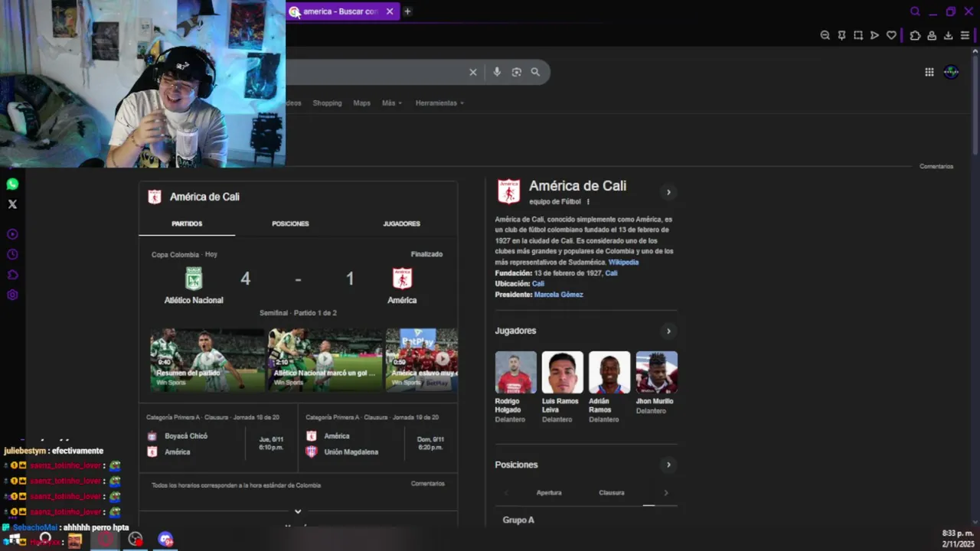Open Adrián Ramos player card
Viewport: 980px width, 551px height.
pyautogui.click(x=609, y=387)
